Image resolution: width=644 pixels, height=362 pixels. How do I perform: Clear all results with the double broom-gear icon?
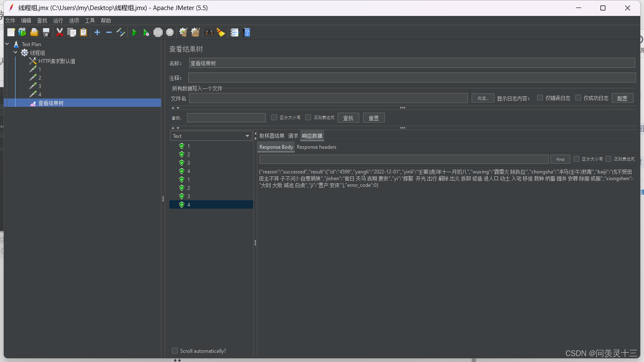[195, 32]
